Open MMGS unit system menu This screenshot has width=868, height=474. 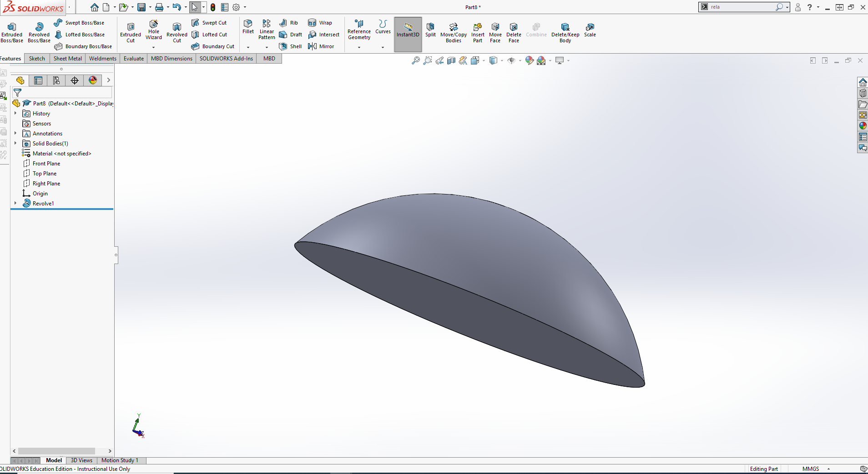[816, 469]
